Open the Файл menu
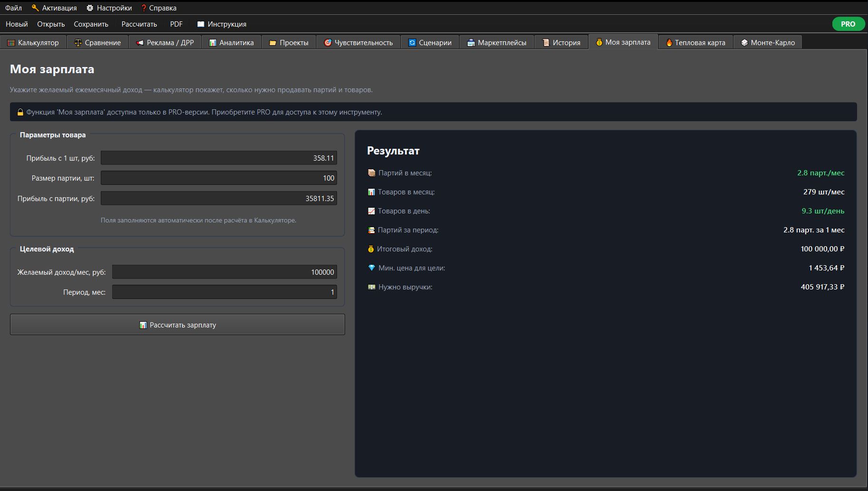This screenshot has height=491, width=868. point(14,8)
